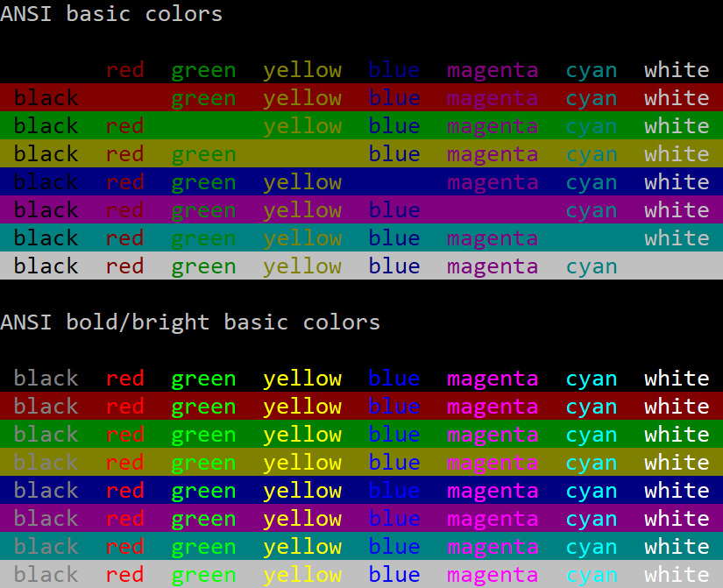
Task: Click the blank gap after "yellow" on basic blue row
Action: tap(394, 182)
